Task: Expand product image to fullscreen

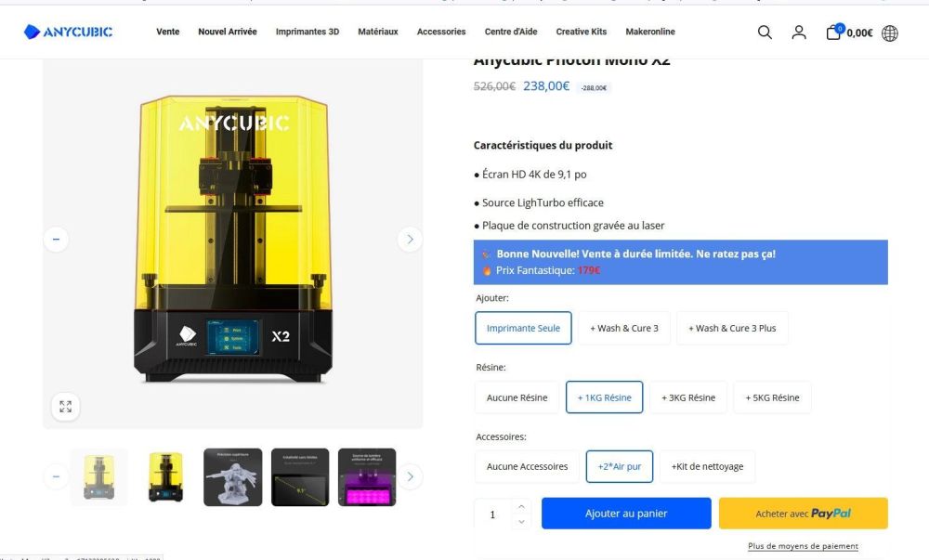Action: 65,406
